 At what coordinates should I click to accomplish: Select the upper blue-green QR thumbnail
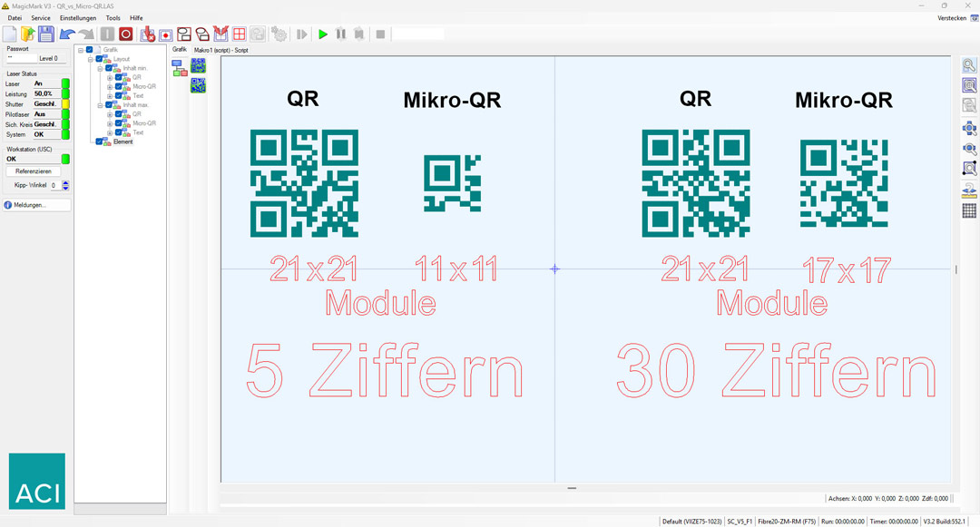click(198, 65)
